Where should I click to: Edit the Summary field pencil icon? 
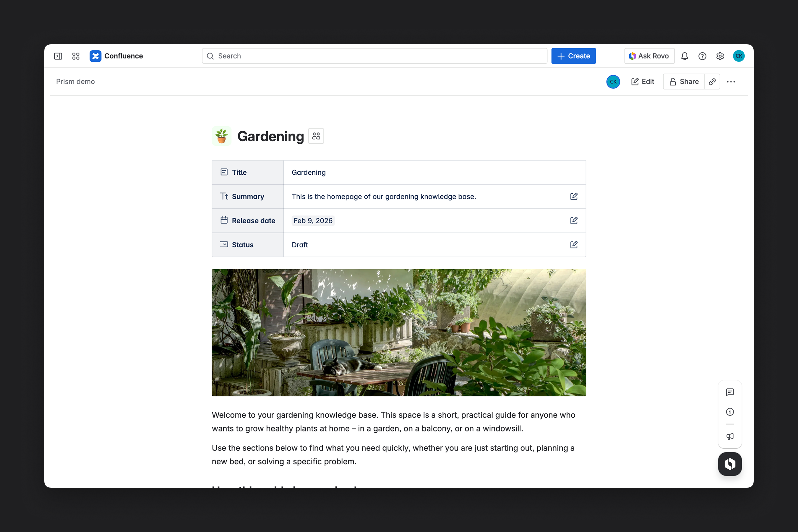click(x=573, y=197)
